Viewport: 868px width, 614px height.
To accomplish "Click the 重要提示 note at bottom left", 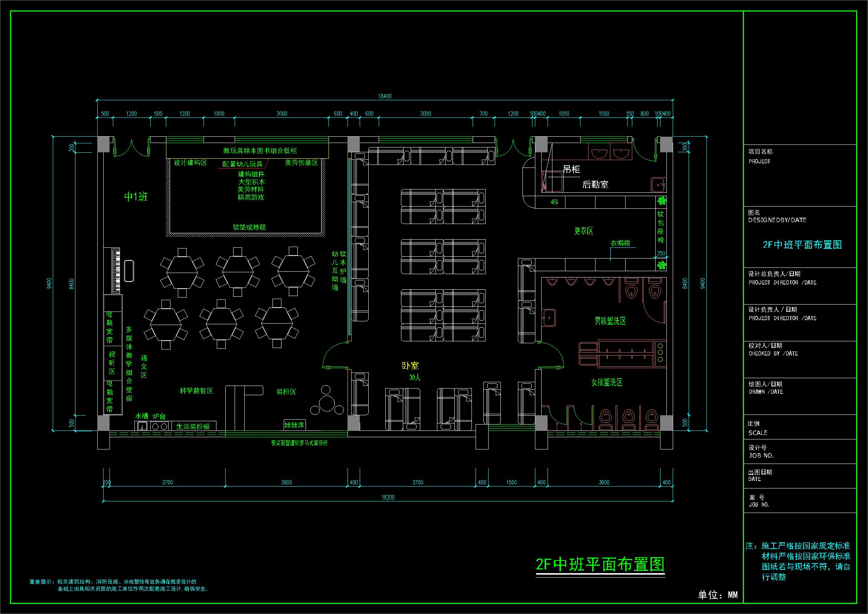I will [x=119, y=585].
